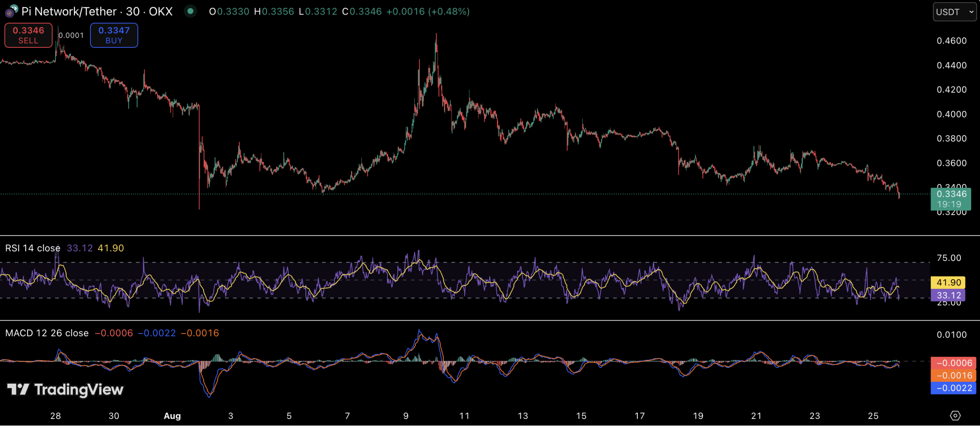980x427 pixels.
Task: Click the 75.00 RSI scale label
Action: [x=949, y=258]
